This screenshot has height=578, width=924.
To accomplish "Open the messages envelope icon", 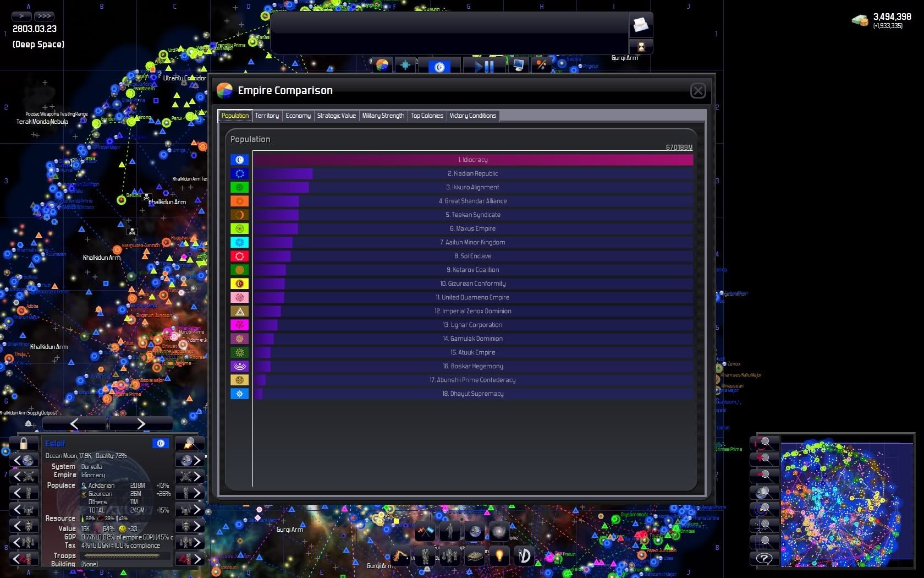I will 641,25.
